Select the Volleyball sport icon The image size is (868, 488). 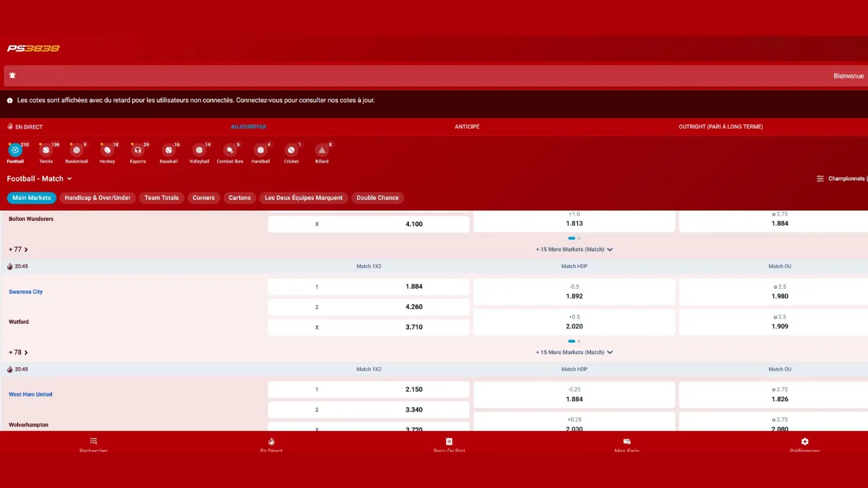tap(199, 150)
